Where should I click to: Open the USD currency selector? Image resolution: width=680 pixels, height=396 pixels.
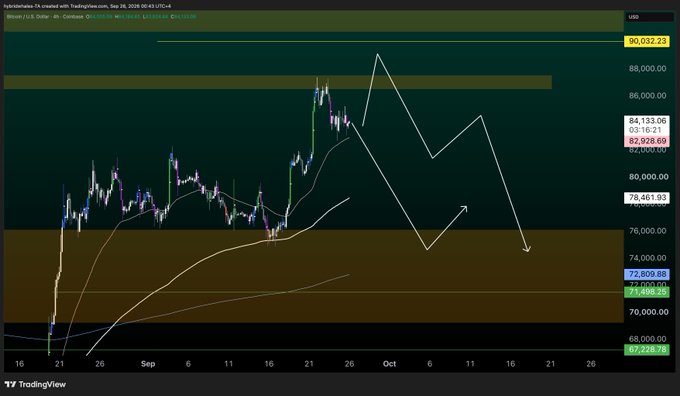tap(649, 17)
